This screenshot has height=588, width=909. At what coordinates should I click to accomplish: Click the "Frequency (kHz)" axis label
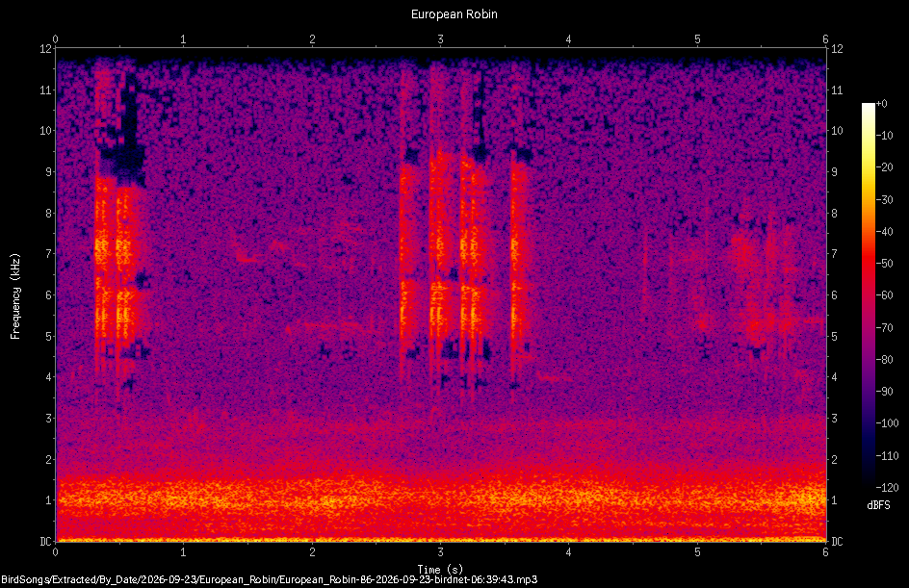point(15,296)
